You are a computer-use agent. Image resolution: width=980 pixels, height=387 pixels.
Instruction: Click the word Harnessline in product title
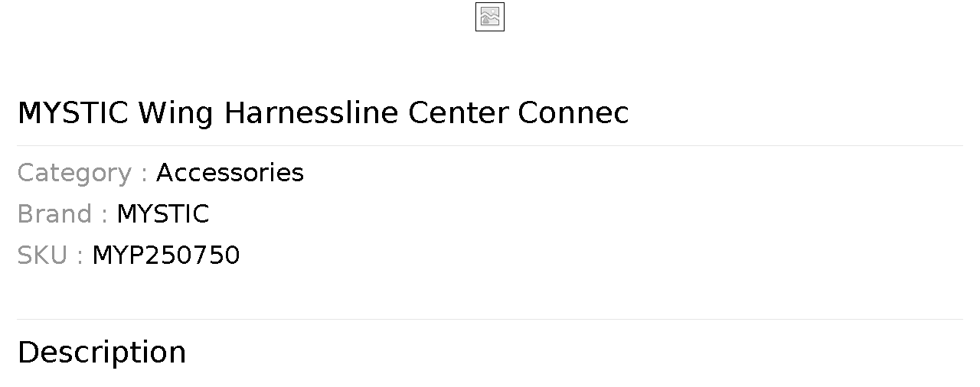click(311, 113)
